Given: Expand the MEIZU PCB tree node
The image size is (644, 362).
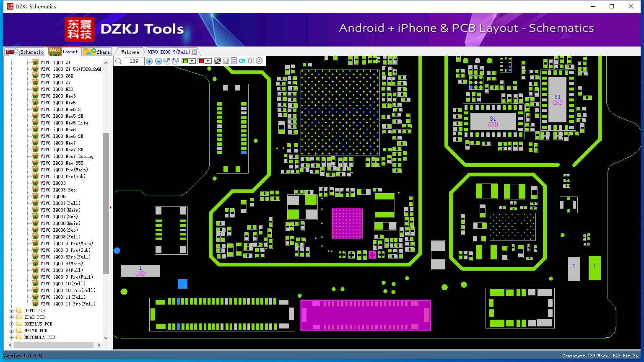Looking at the screenshot, I should coord(12,331).
